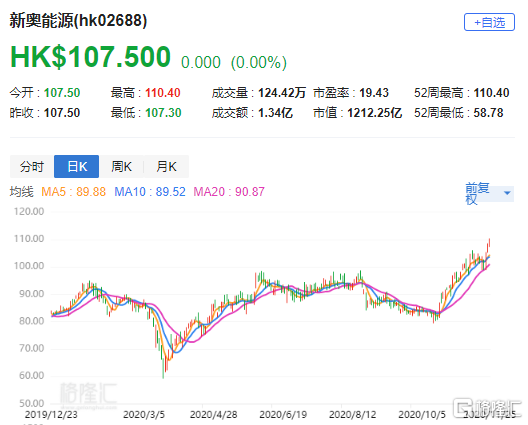Select the 120.00 y-axis label

coord(29,211)
